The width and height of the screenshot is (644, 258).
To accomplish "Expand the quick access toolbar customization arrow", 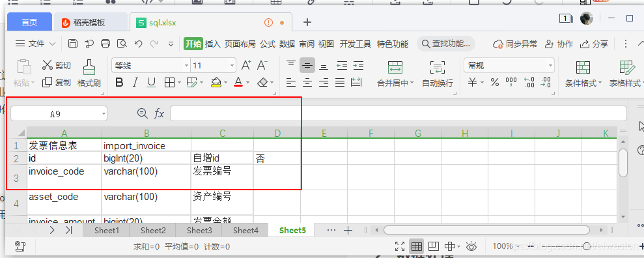I will (x=171, y=44).
